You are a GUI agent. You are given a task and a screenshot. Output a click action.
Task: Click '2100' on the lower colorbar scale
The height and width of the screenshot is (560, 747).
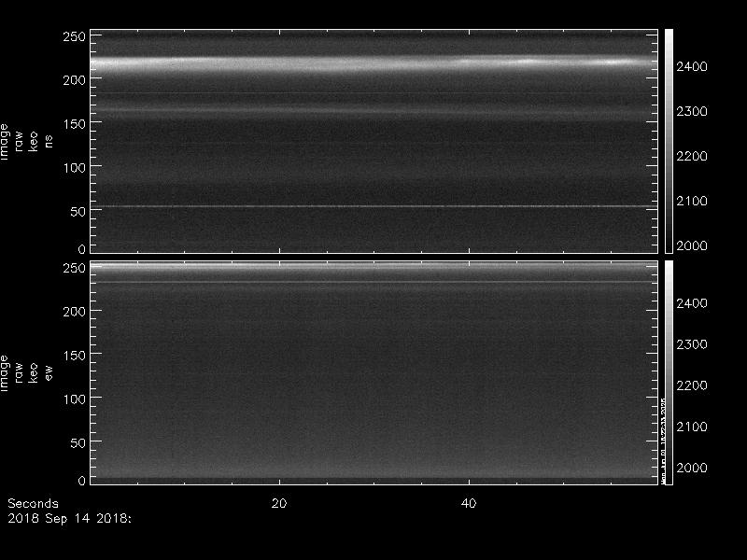point(692,427)
